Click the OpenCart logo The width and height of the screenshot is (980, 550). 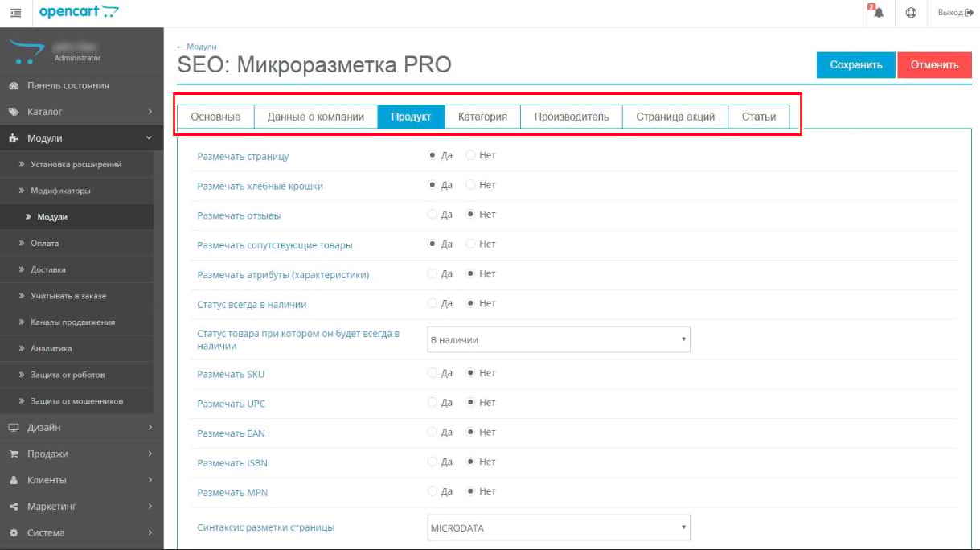[79, 11]
